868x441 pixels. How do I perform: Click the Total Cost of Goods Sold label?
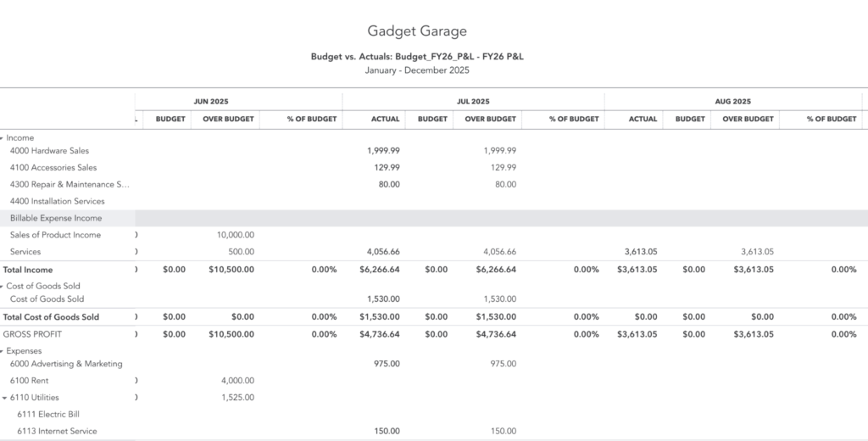point(51,317)
